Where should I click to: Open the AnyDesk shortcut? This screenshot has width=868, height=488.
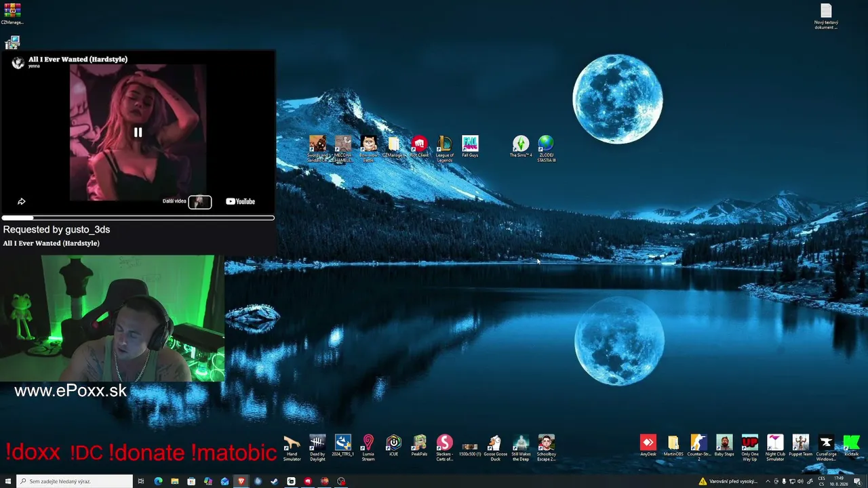click(x=648, y=447)
